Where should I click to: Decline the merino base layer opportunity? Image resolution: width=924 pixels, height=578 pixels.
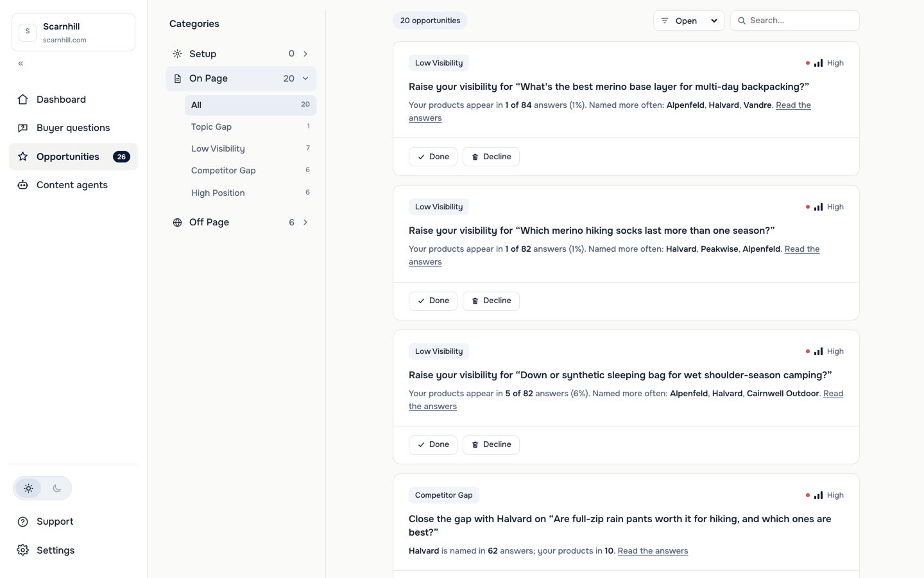click(x=491, y=157)
